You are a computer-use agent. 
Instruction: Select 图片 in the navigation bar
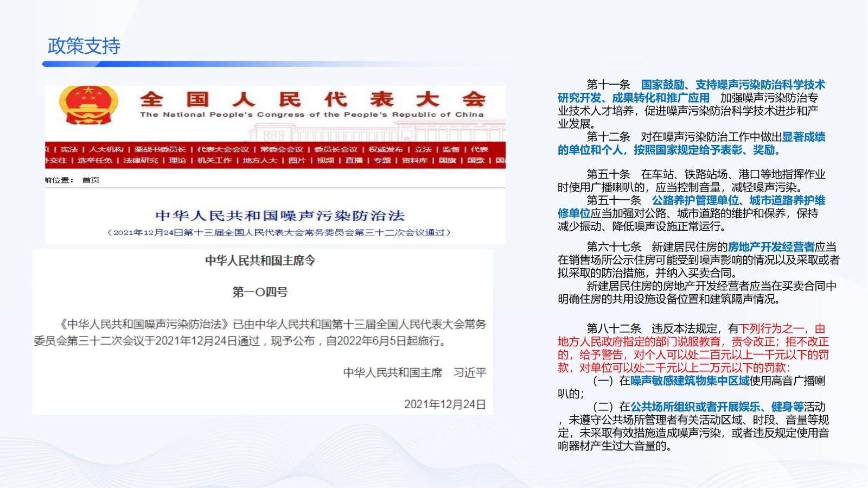297,160
